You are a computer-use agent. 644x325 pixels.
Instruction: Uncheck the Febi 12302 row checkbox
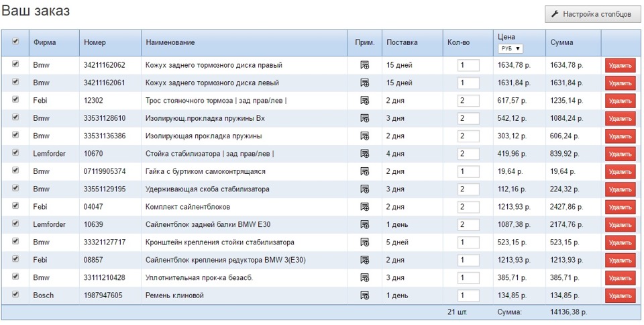click(x=15, y=99)
